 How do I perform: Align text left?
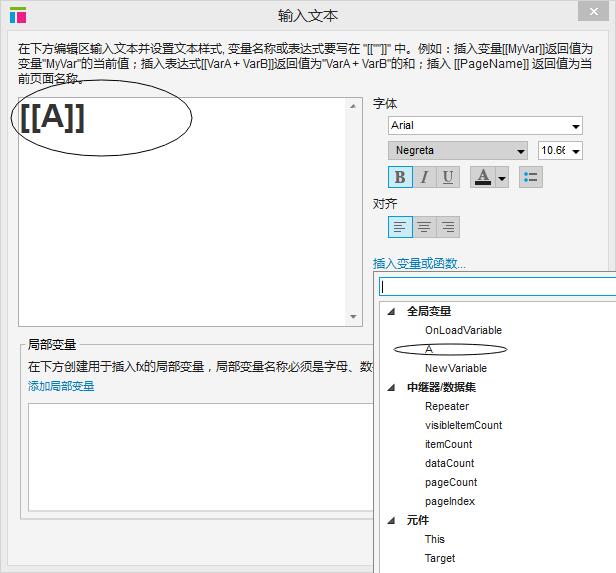[x=400, y=227]
